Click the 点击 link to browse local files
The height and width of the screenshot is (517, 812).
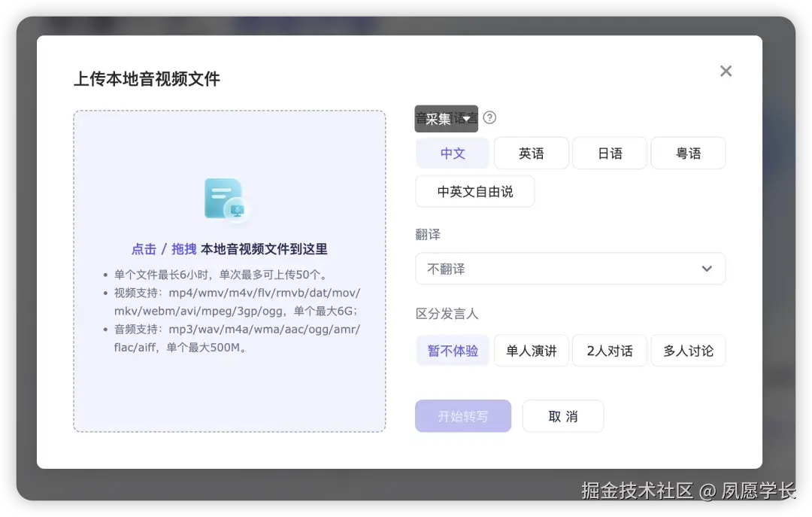pos(144,249)
